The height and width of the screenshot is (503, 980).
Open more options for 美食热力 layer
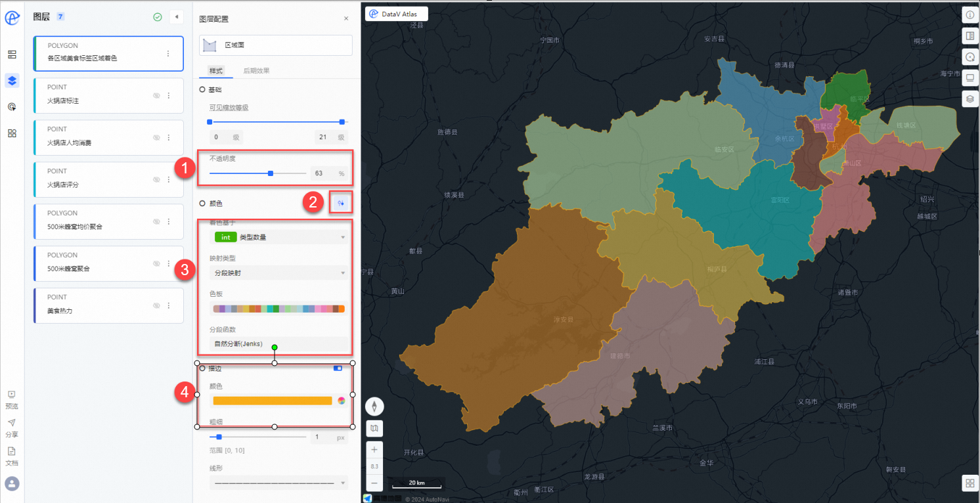click(168, 305)
